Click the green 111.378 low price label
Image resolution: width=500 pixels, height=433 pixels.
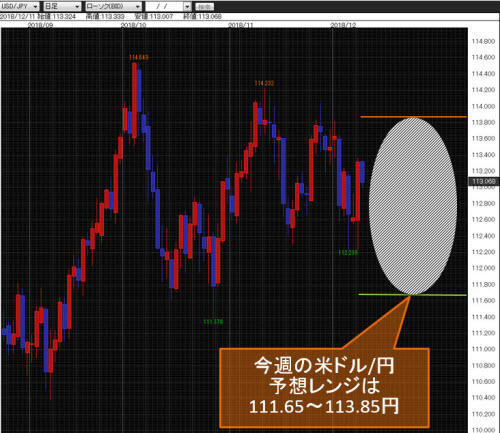coord(213,322)
